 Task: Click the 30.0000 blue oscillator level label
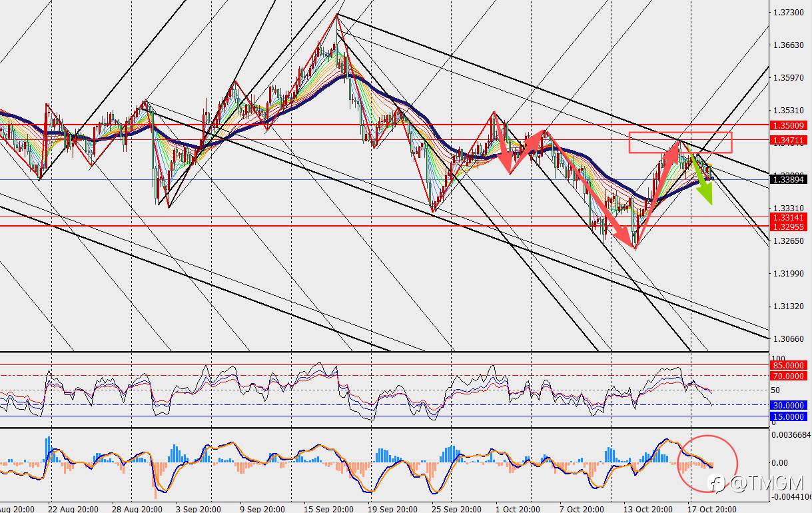coord(789,405)
